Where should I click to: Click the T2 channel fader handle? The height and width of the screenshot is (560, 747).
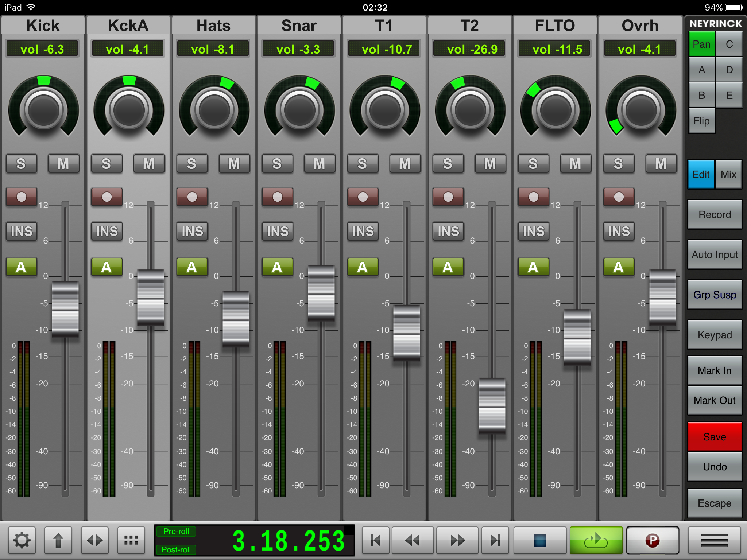[x=492, y=405]
